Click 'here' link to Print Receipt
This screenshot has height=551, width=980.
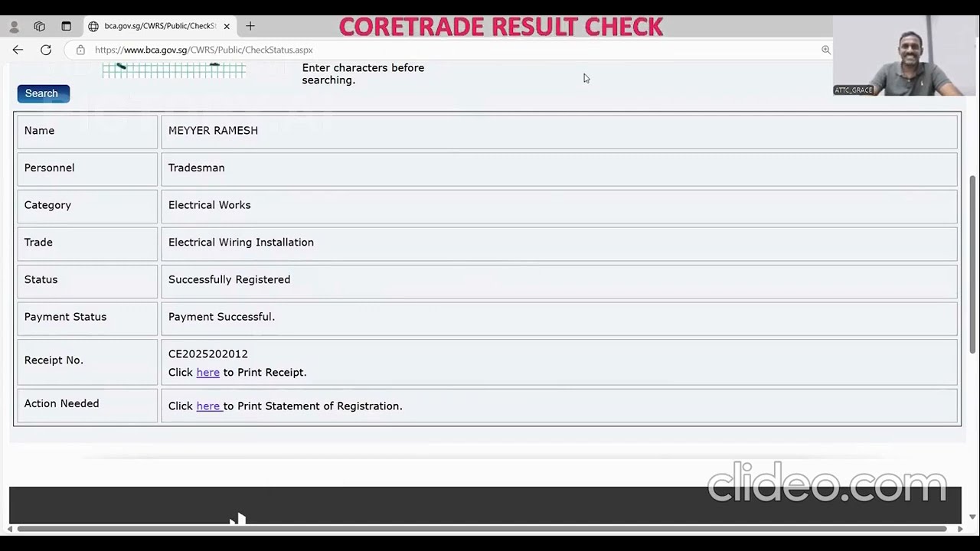(207, 373)
